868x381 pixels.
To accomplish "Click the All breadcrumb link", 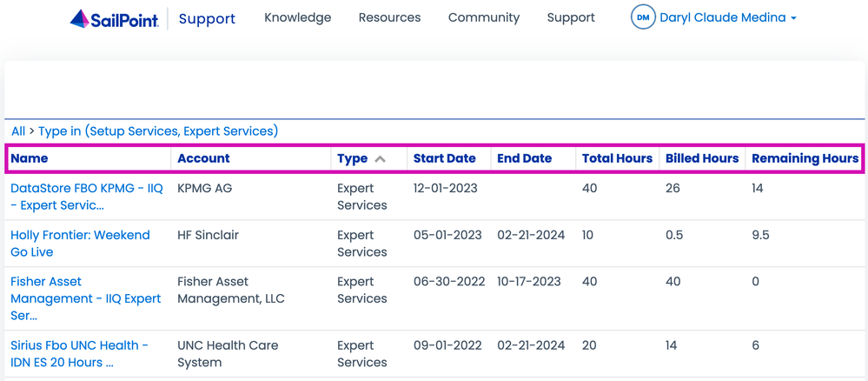I will point(17,131).
